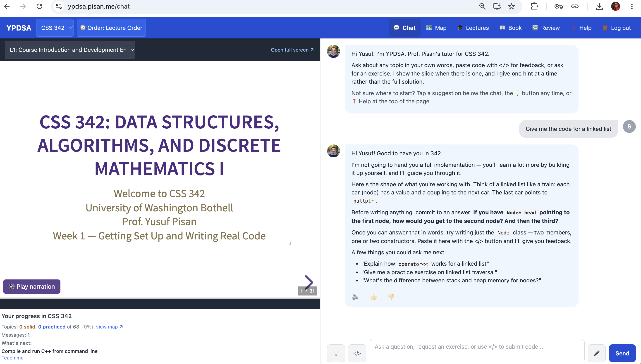The height and width of the screenshot is (364, 641).
Task: Give the reply a thumbs up
Action: [373, 297]
